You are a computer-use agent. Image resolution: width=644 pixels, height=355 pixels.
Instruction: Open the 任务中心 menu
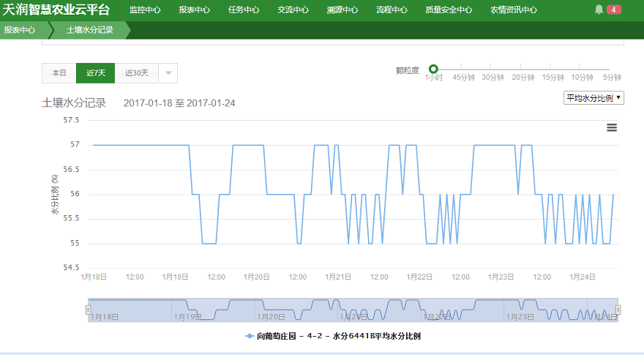[x=244, y=10]
